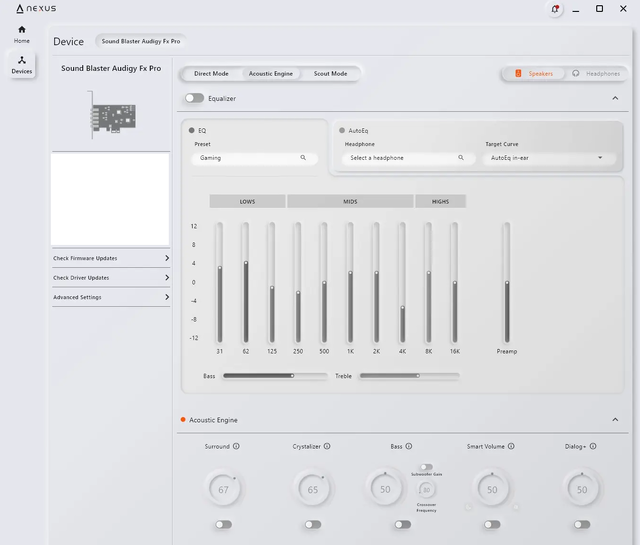The height and width of the screenshot is (545, 640).
Task: Select the Headphones output tab
Action: point(597,74)
